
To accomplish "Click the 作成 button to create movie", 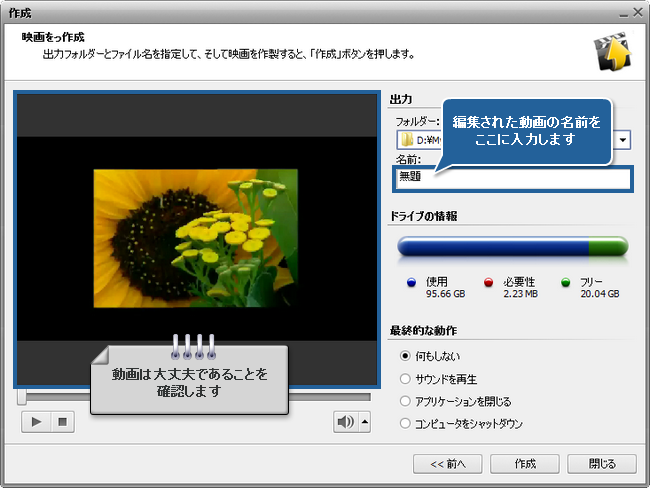I will [525, 464].
